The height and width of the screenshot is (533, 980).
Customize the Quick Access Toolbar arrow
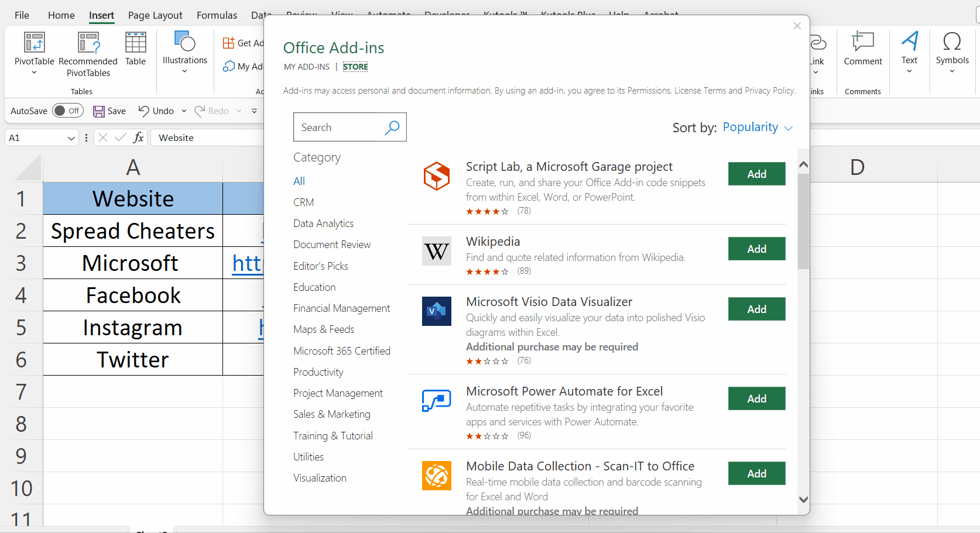[254, 111]
